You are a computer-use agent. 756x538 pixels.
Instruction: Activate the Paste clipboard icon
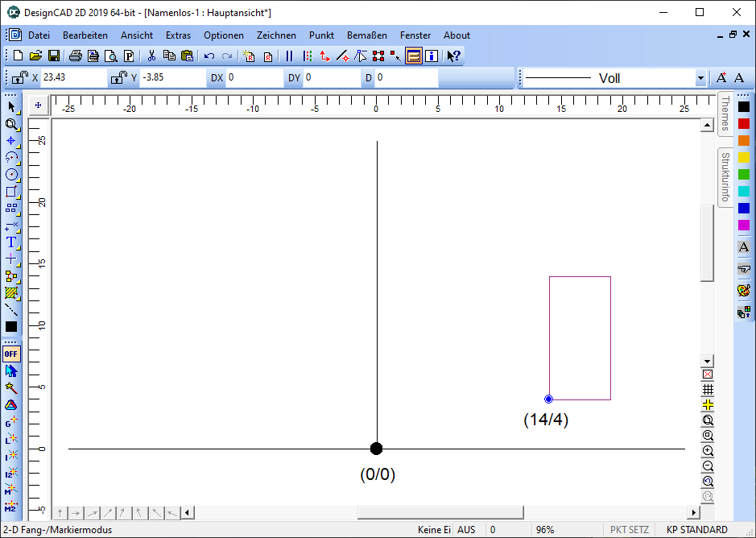pyautogui.click(x=187, y=56)
